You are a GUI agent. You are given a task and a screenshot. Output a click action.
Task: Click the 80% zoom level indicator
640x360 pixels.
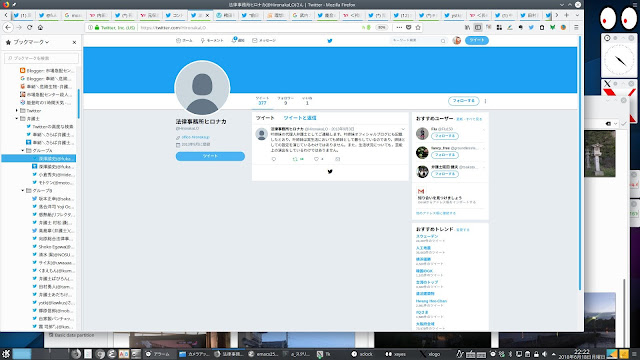coord(381,28)
